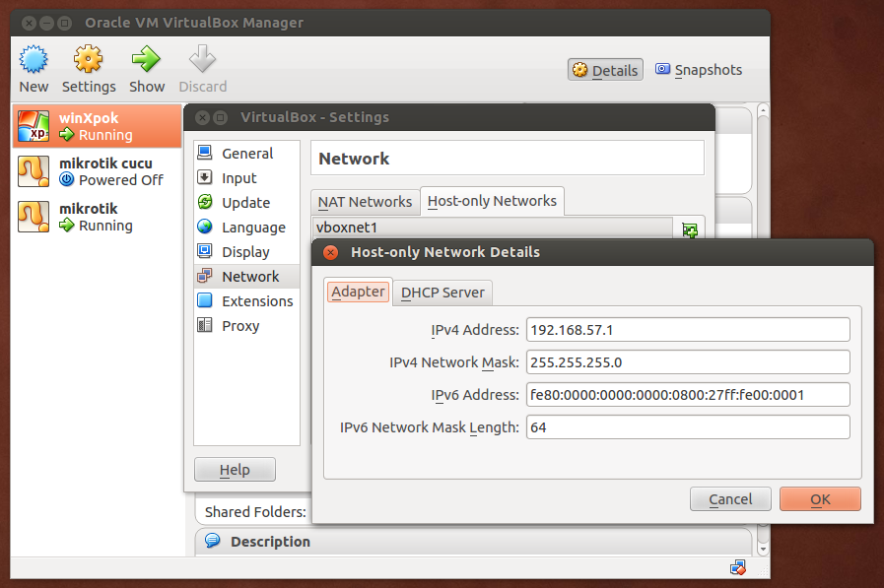Switch to the Details view button
Screen dimensions: 884x588
point(605,70)
